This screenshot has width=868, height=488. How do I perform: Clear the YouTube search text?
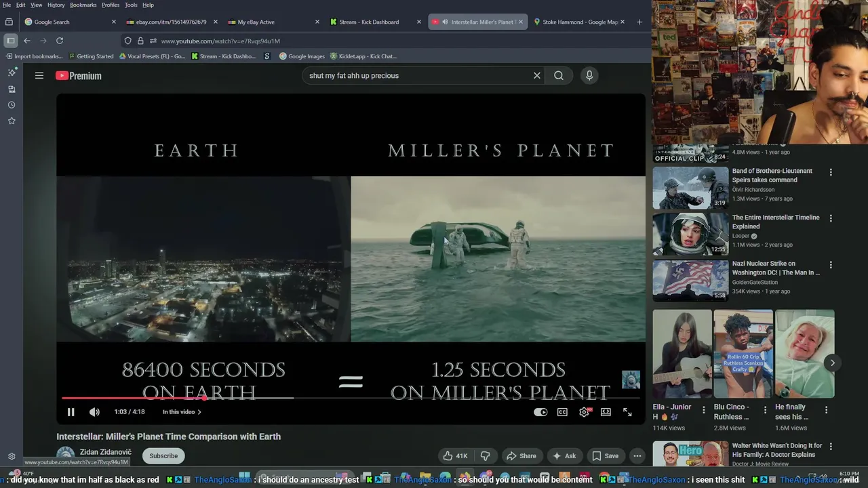tap(537, 76)
